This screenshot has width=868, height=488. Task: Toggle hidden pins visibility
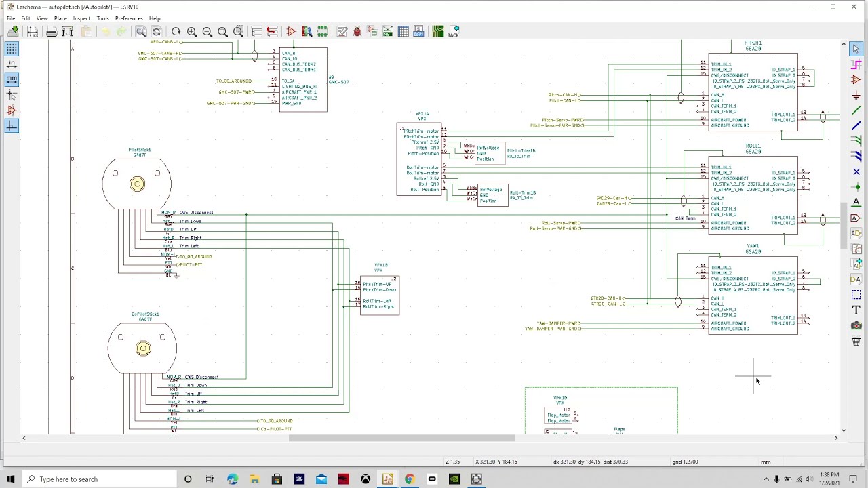12,110
